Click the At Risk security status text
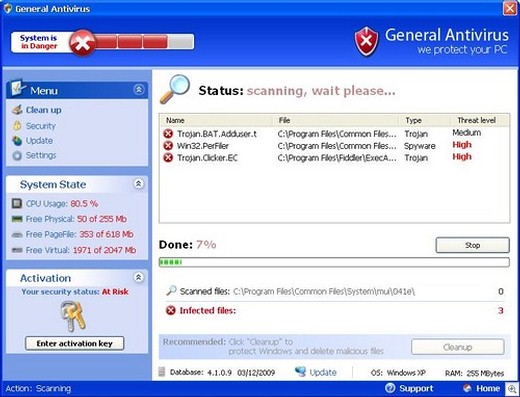This screenshot has width=520, height=397. pos(115,292)
